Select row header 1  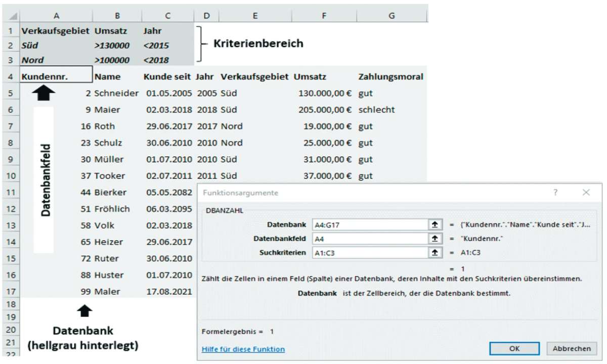pos(10,31)
